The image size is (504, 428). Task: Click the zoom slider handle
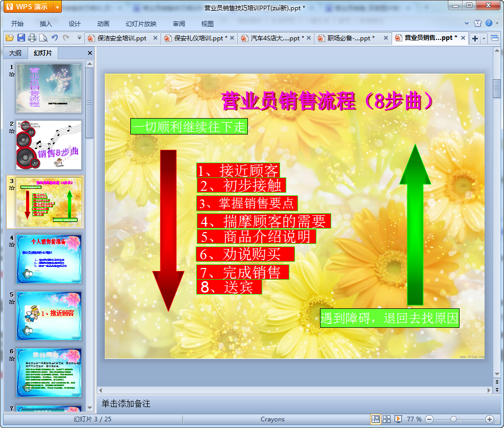453,419
